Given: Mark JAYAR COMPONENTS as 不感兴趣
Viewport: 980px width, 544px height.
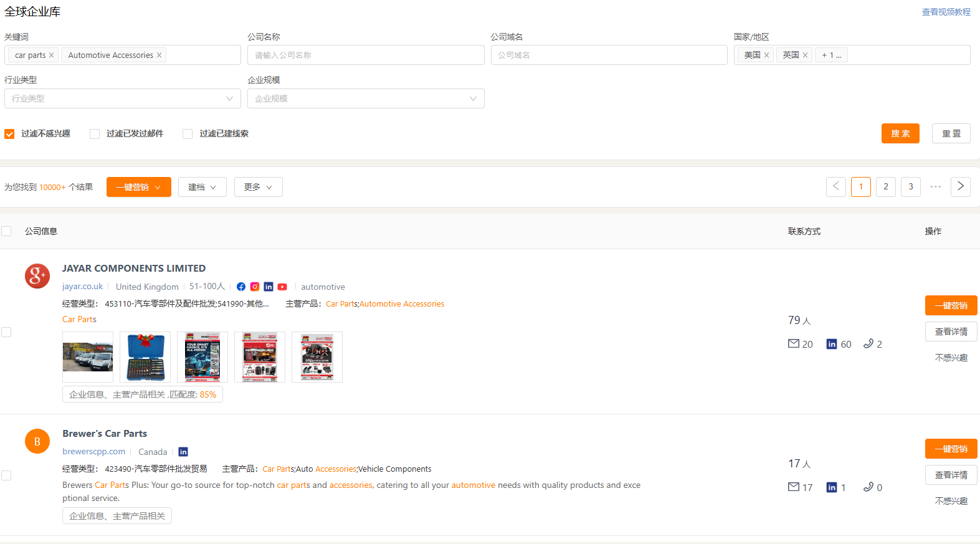Looking at the screenshot, I should 951,358.
